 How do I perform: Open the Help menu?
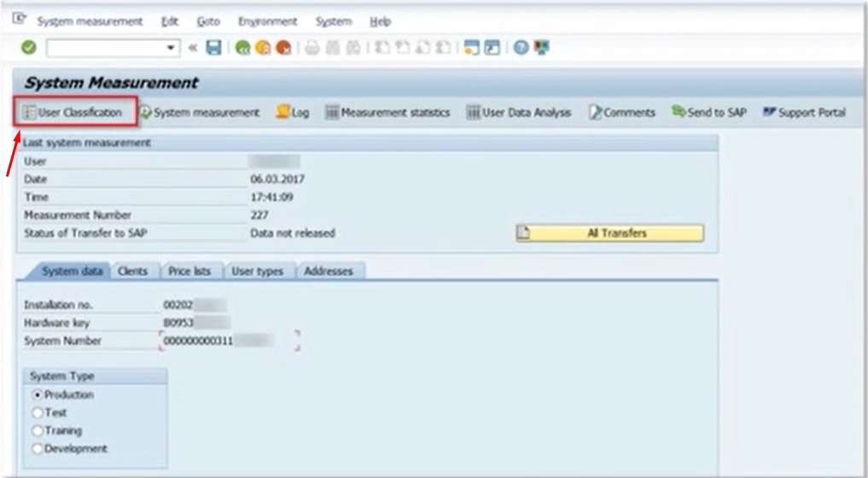381,21
